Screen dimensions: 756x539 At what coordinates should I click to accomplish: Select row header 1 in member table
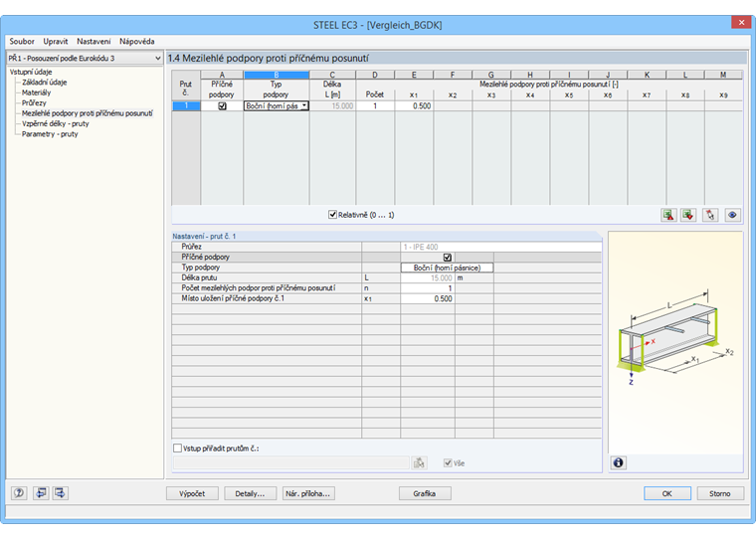point(186,106)
